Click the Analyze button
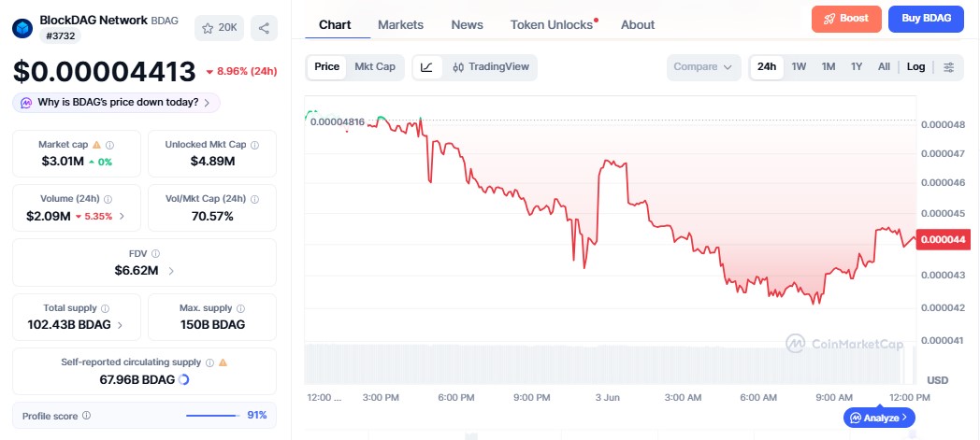Image resolution: width=980 pixels, height=440 pixels. 879,419
